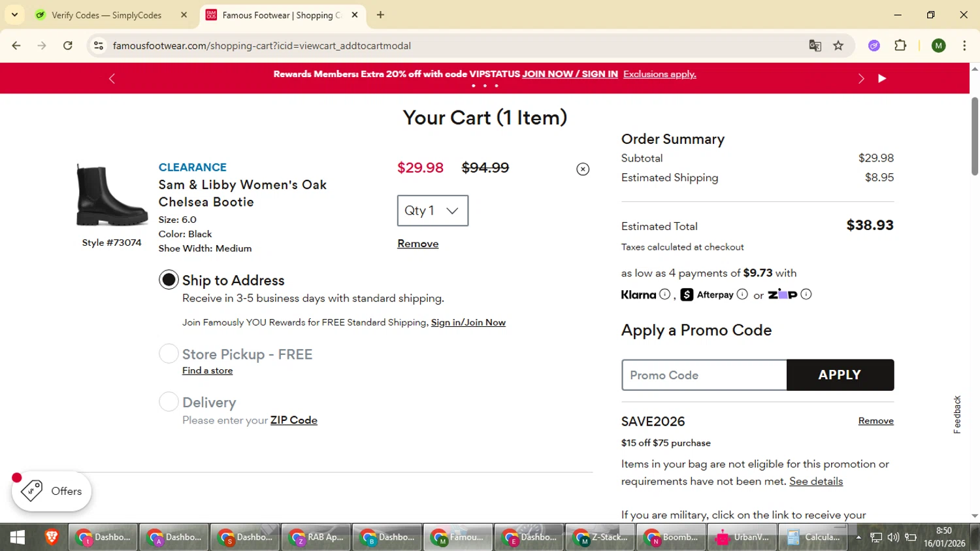Open the Extensions puzzle icon
The width and height of the screenshot is (980, 551).
coord(900,46)
